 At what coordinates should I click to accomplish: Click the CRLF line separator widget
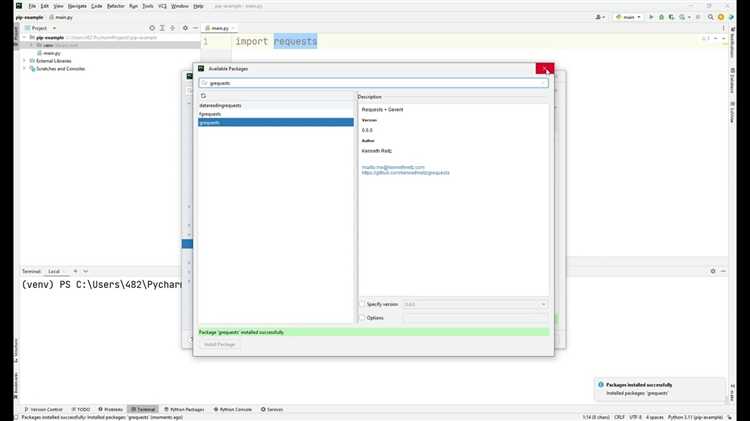(619, 418)
